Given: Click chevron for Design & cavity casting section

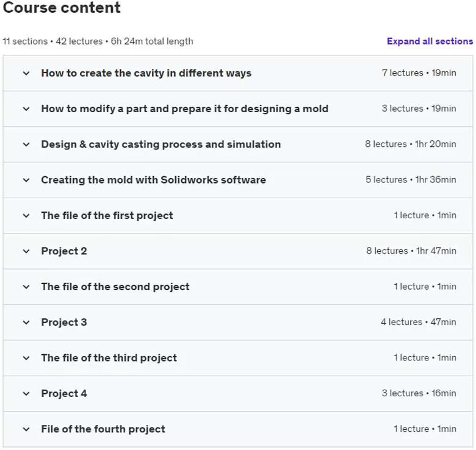Looking at the screenshot, I should (26, 145).
